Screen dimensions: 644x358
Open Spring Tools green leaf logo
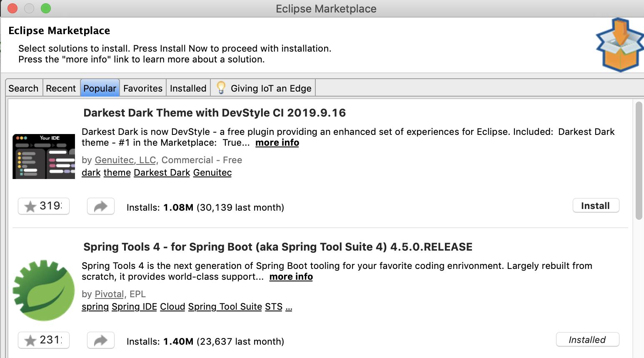[x=44, y=291]
